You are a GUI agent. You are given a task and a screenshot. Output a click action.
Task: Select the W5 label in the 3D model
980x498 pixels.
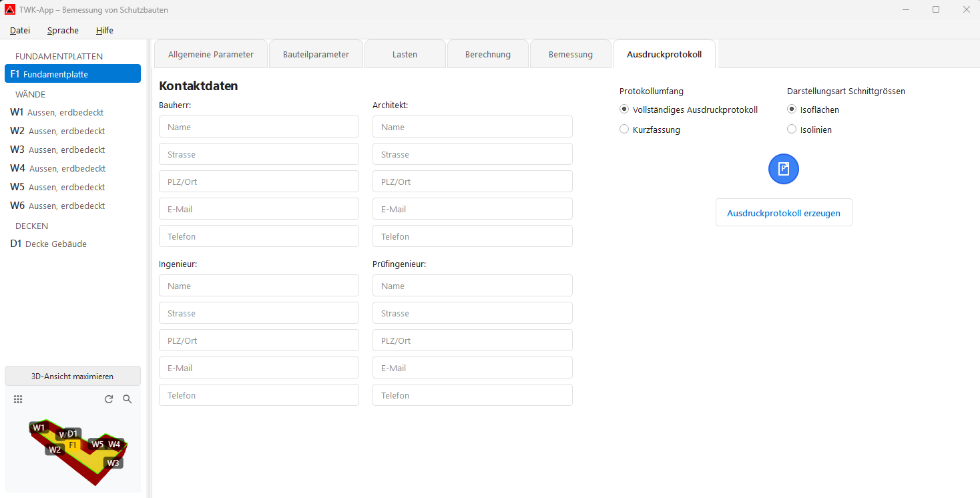pyautogui.click(x=97, y=444)
